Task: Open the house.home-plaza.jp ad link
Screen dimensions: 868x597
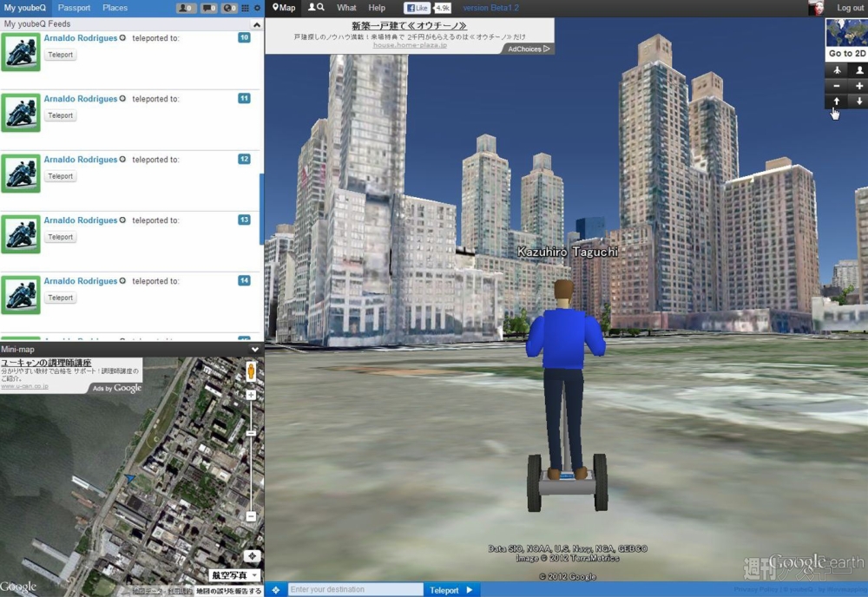Action: (x=410, y=45)
